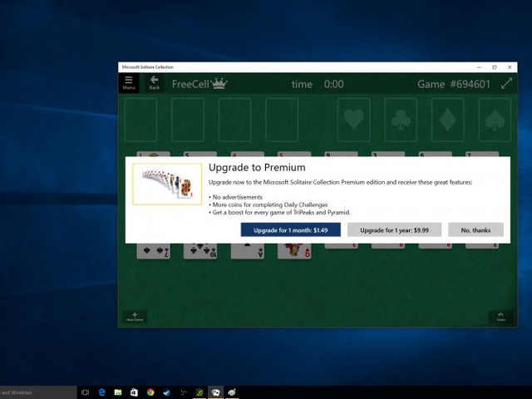
Task: Click the premium cards thumbnail image
Action: click(167, 184)
